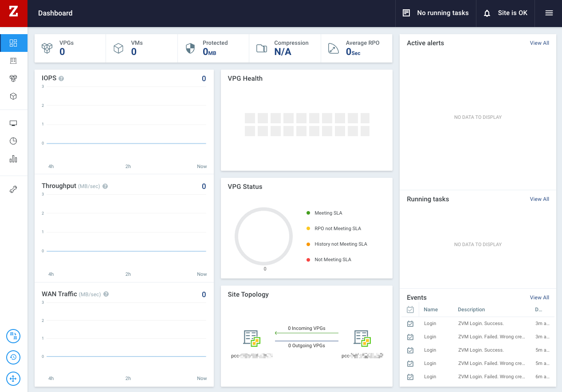The image size is (562, 392).
Task: Open View All in Running tasks
Action: click(x=539, y=199)
